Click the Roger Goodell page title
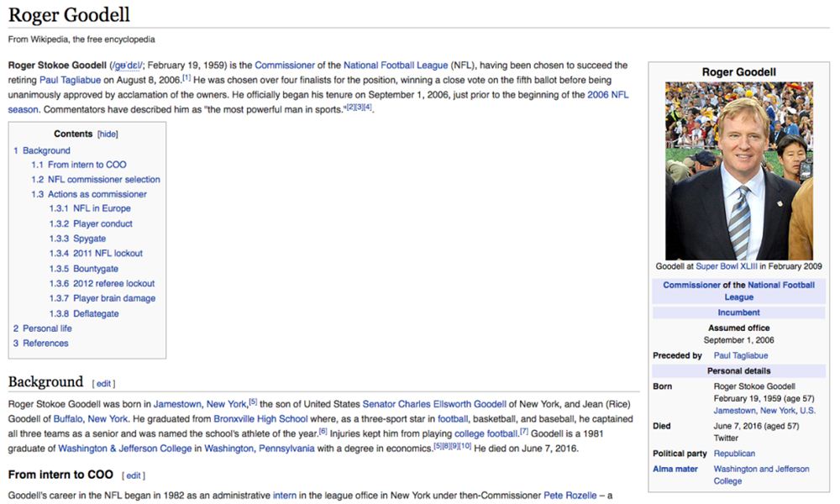The width and height of the screenshot is (840, 504). tap(69, 14)
